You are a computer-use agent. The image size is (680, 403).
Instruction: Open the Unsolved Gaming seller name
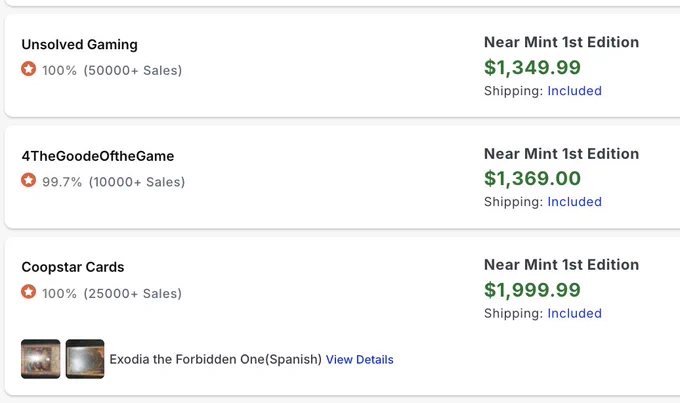pos(80,44)
